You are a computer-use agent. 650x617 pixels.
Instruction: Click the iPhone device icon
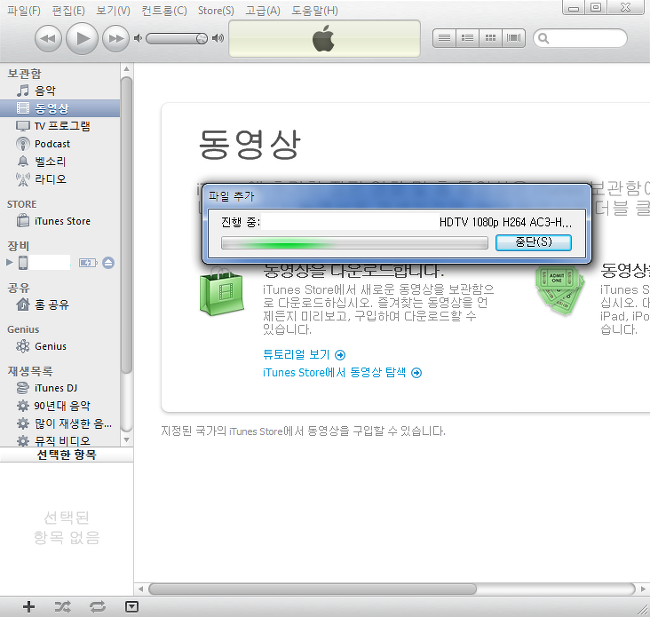[x=23, y=262]
